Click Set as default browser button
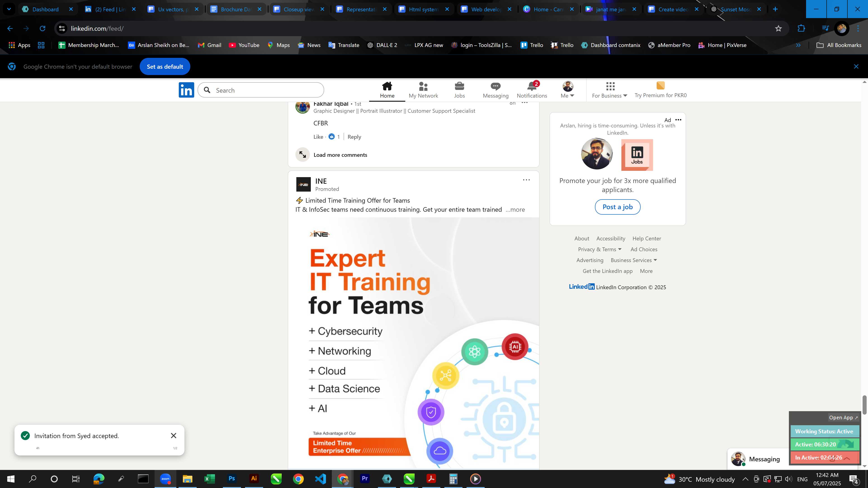This screenshot has height=488, width=868. 165,67
